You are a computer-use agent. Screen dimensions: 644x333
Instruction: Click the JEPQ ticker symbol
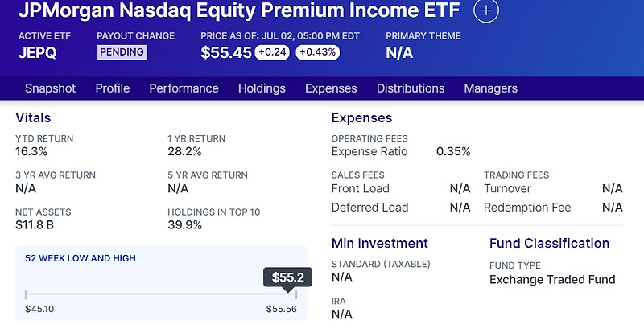click(x=39, y=53)
